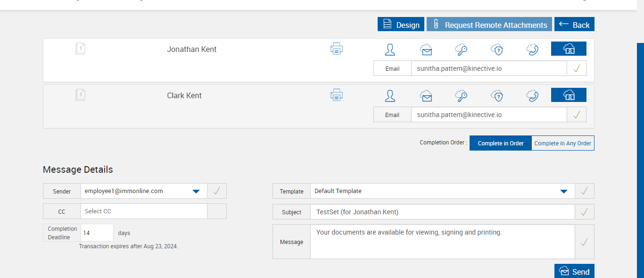The height and width of the screenshot is (278, 644).
Task: Click the Subject text field
Action: [442, 212]
